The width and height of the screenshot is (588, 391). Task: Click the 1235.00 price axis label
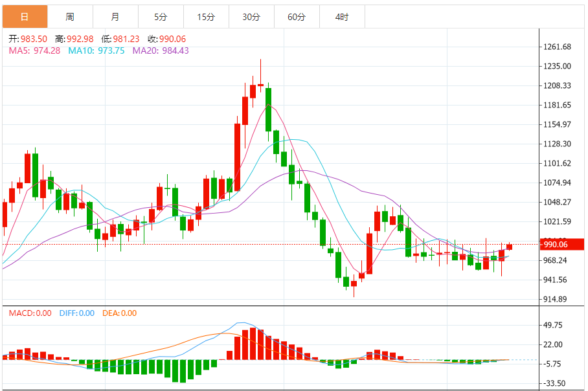[x=558, y=67]
